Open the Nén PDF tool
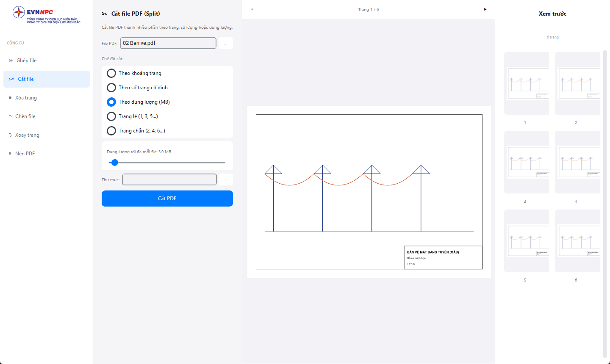 point(47,154)
